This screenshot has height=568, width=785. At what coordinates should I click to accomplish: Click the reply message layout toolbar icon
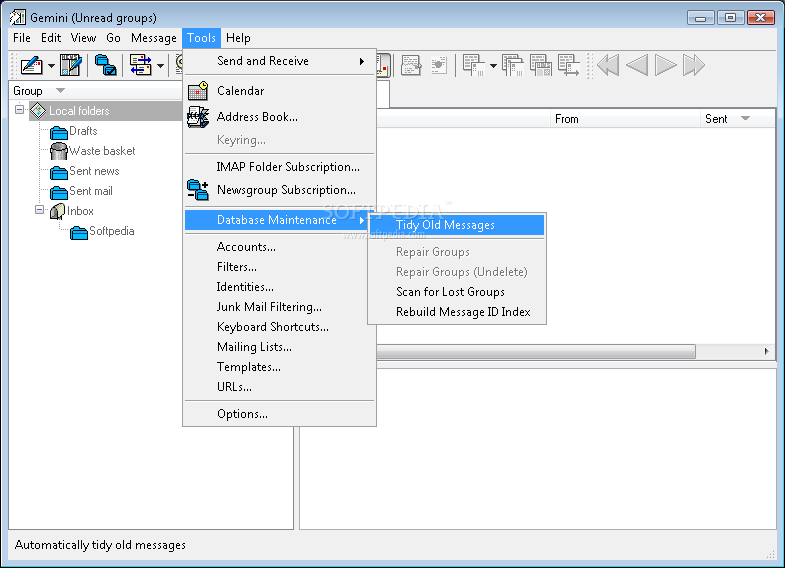[x=473, y=65]
